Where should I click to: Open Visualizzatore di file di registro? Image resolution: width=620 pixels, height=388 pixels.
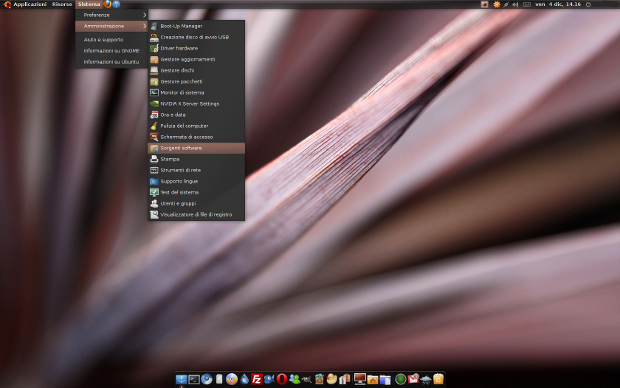point(197,214)
